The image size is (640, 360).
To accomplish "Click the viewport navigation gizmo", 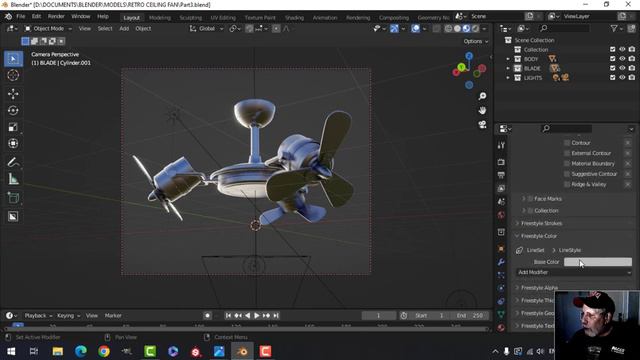I will click(469, 70).
